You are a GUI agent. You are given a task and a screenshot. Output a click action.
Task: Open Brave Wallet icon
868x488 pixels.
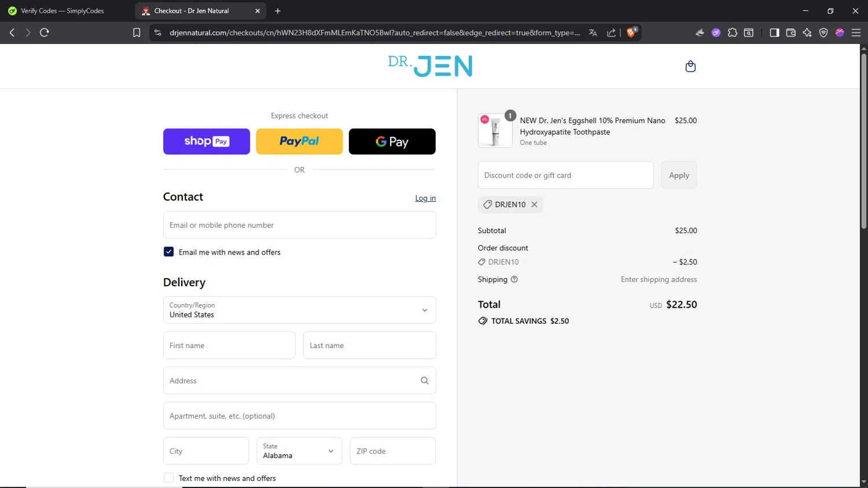791,33
